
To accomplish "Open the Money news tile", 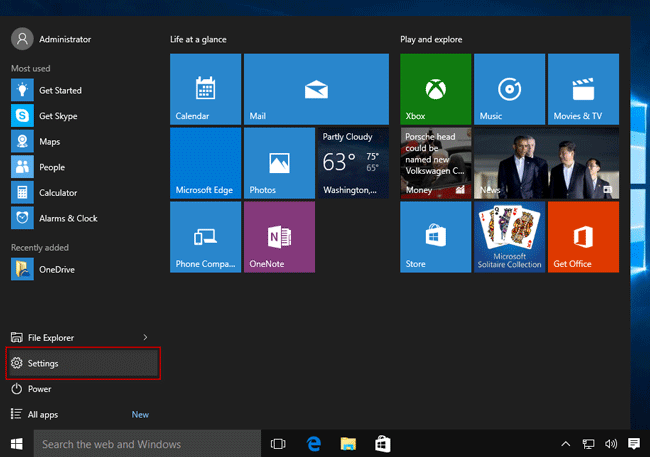I will [436, 163].
